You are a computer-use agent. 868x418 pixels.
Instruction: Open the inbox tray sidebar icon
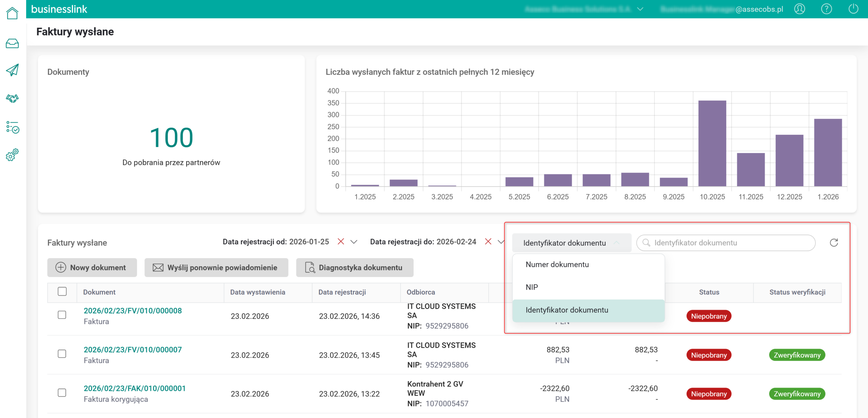tap(12, 43)
